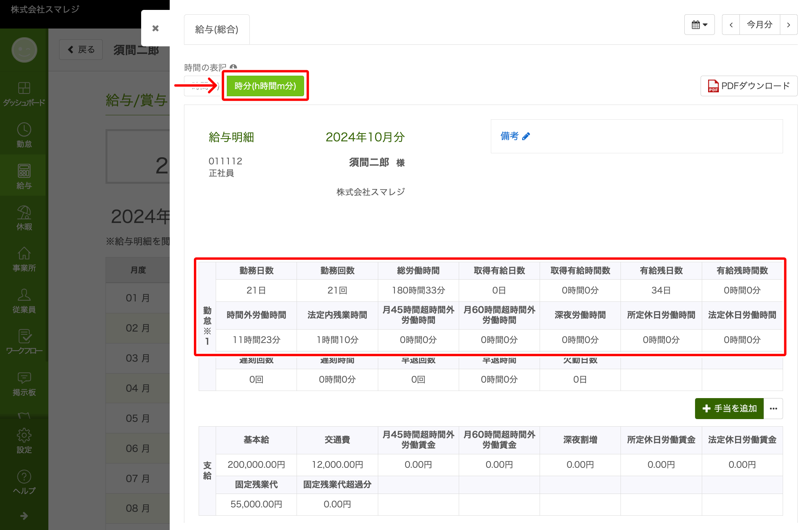812x530 pixels.
Task: Close the payslip panel with the X
Action: coord(155,28)
